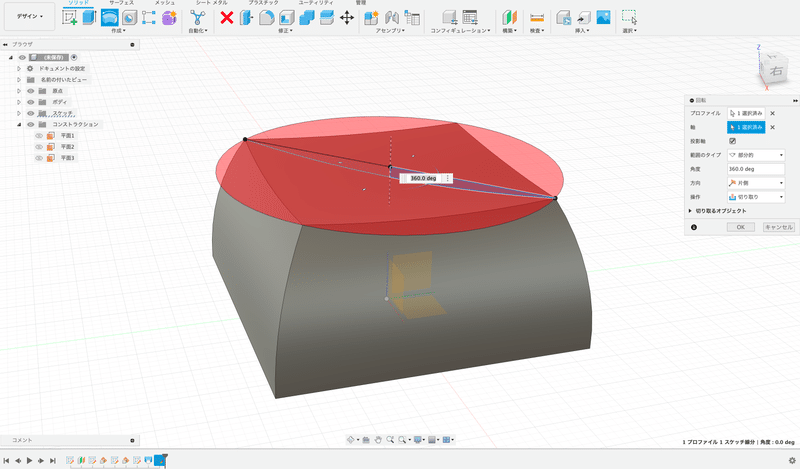Select the Joint tool icon
800x469 pixels.
click(x=391, y=17)
